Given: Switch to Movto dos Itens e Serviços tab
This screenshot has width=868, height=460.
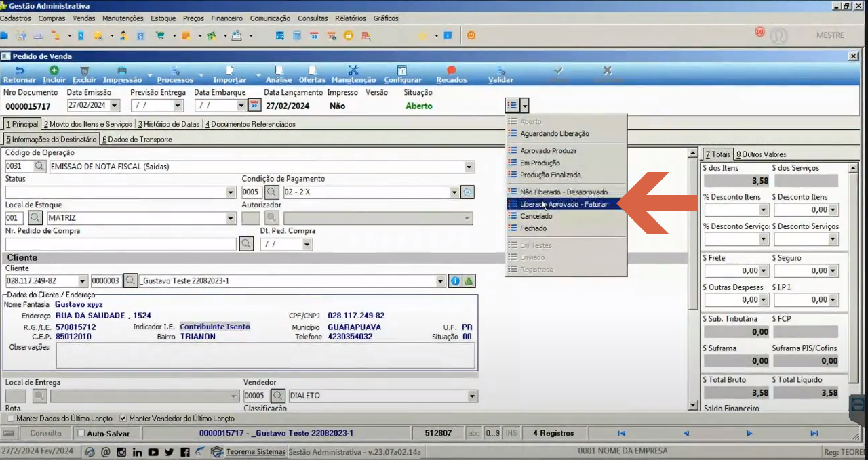Looking at the screenshot, I should (88, 124).
